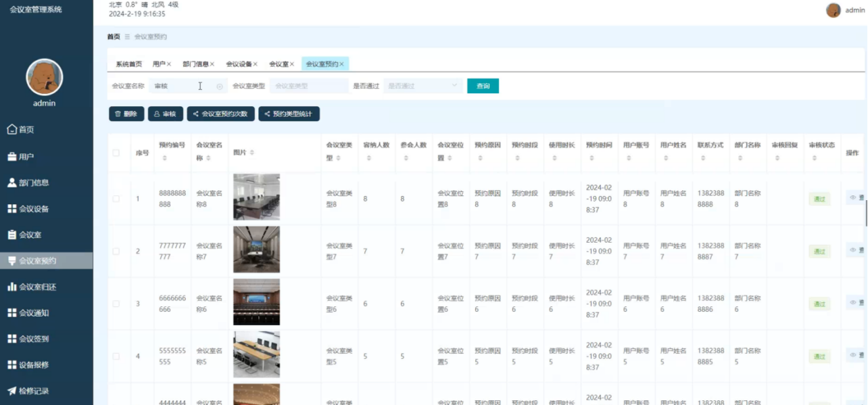Sort by 预约原因 column arrows
Viewport: 868px width, 405px height.
tap(479, 158)
